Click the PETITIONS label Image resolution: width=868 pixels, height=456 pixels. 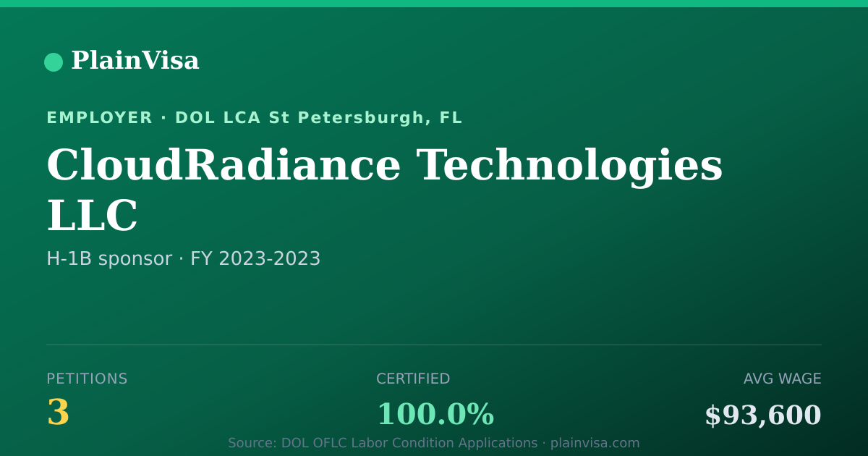[87, 379]
